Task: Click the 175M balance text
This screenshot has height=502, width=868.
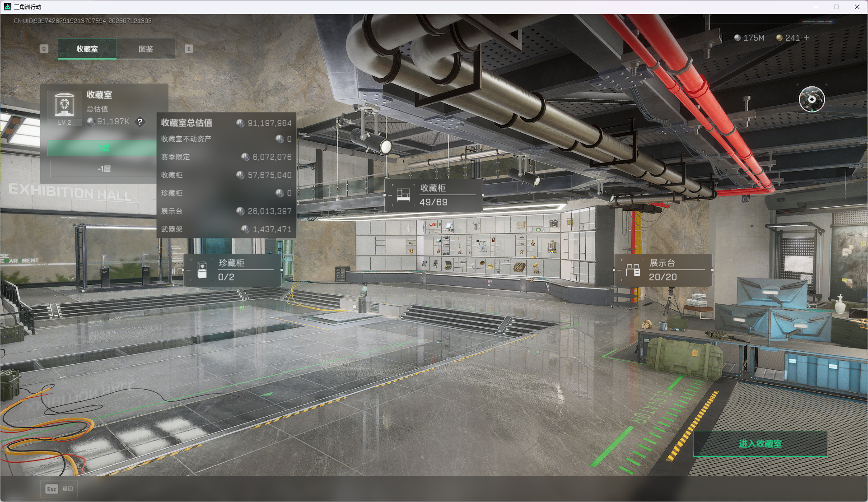Action: pos(754,38)
